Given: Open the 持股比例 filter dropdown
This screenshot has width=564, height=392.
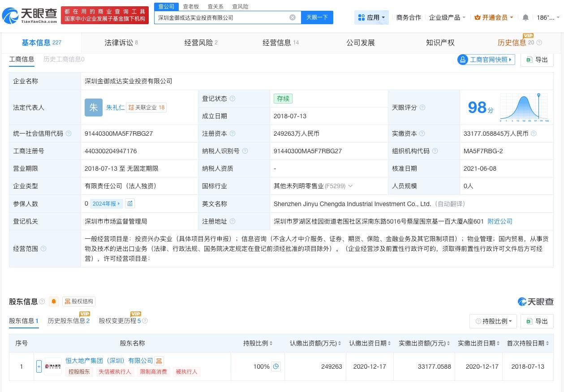Looking at the screenshot, I should [493, 321].
